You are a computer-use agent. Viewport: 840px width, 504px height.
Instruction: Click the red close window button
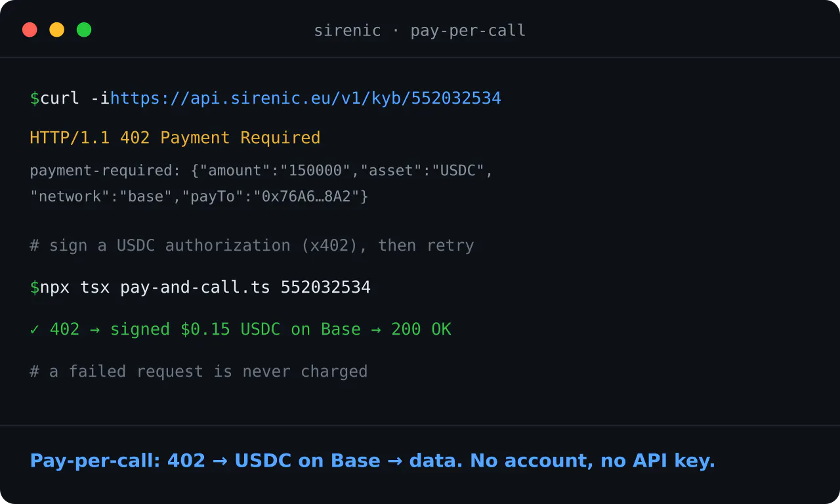[30, 30]
